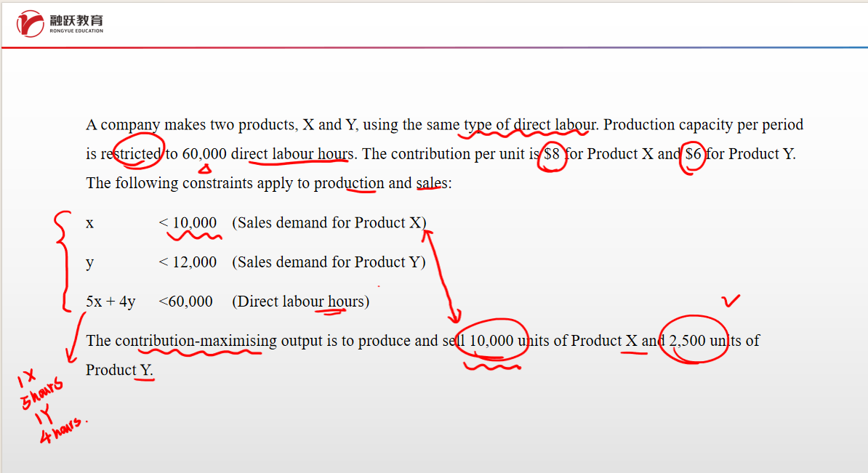This screenshot has width=868, height=473.
Task: Click the '(Direct labour hours)' label
Action: (x=300, y=302)
